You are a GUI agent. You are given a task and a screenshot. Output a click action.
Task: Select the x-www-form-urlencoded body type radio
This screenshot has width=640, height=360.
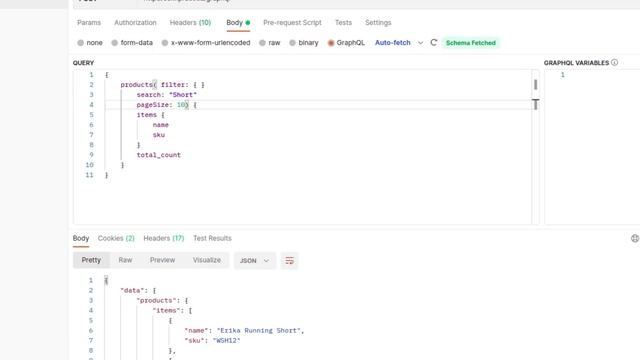(164, 42)
